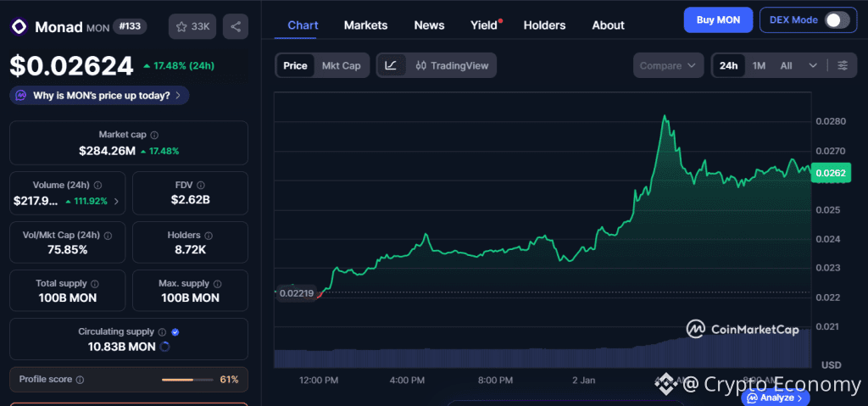Click info icon next to Holders
868x406 pixels.
click(x=209, y=236)
